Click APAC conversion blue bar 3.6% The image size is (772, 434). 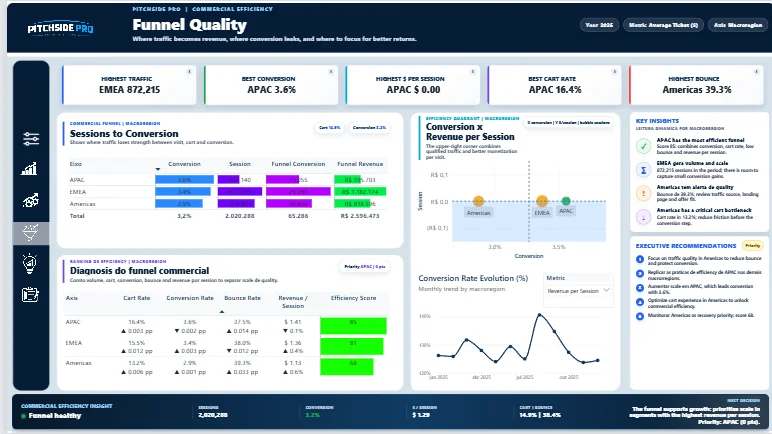pyautogui.click(x=185, y=180)
